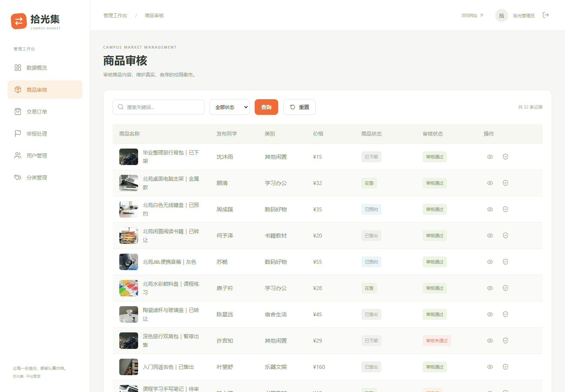The height and width of the screenshot is (392, 565).
Task: Click the publisher name 沈沐雨
Action: tap(225, 157)
